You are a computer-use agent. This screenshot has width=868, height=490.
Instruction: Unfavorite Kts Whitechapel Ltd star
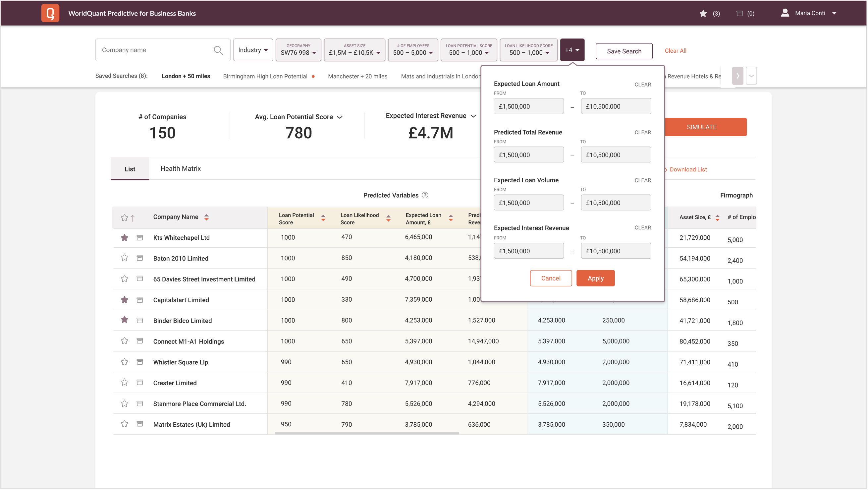(x=124, y=238)
